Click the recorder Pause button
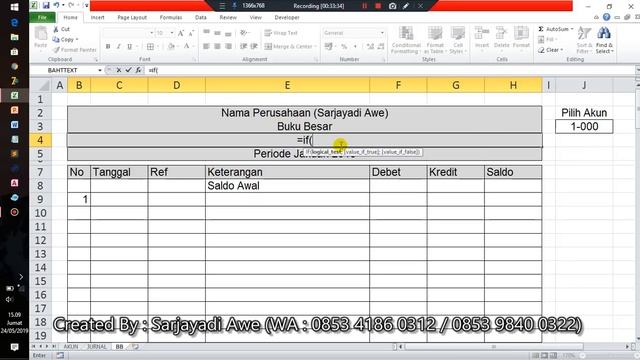 point(364,6)
